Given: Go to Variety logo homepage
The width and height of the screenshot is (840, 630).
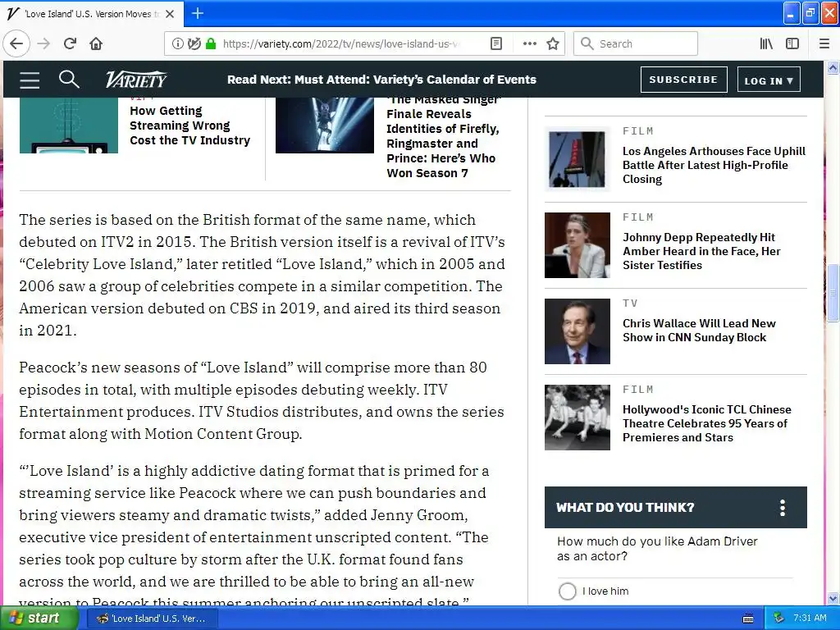Looking at the screenshot, I should 136,80.
